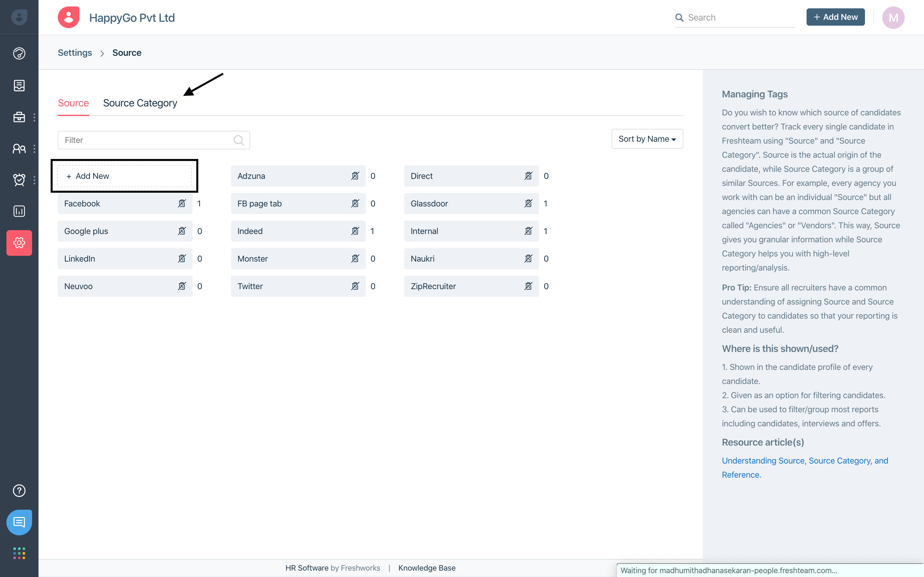
Task: Open the Dashboard compass icon in sidebar
Action: point(19,54)
